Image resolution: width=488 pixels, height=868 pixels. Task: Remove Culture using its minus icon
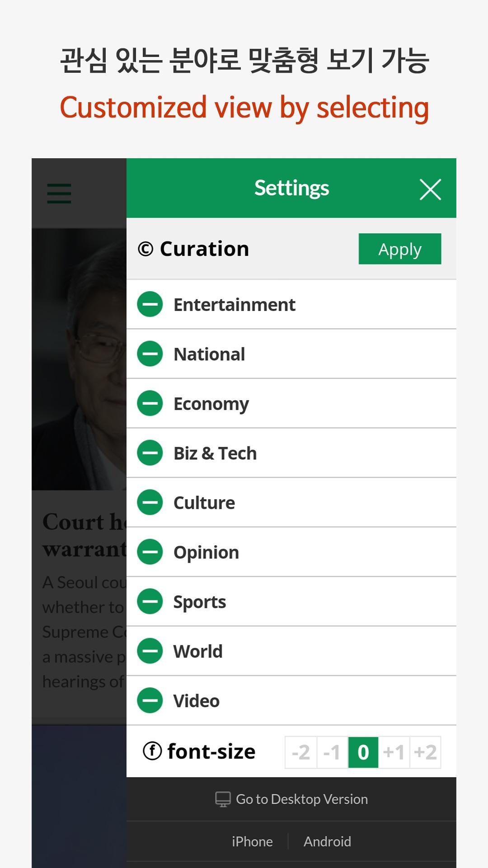pos(150,502)
